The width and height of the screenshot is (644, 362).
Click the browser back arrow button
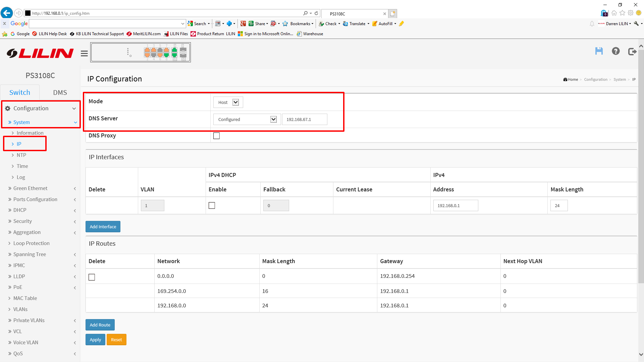pyautogui.click(x=7, y=13)
